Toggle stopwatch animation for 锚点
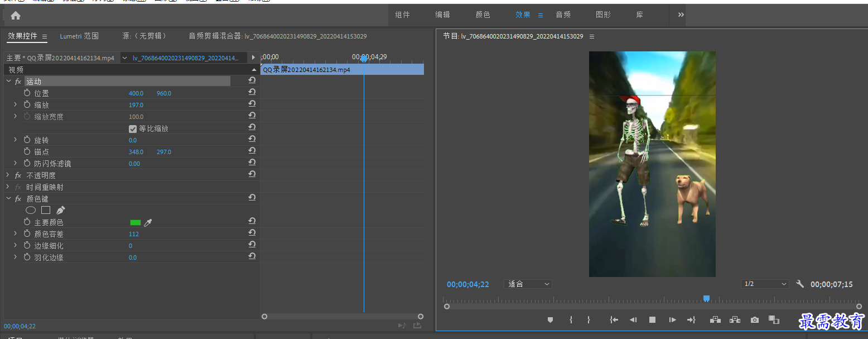The width and height of the screenshot is (868, 339). click(x=27, y=152)
